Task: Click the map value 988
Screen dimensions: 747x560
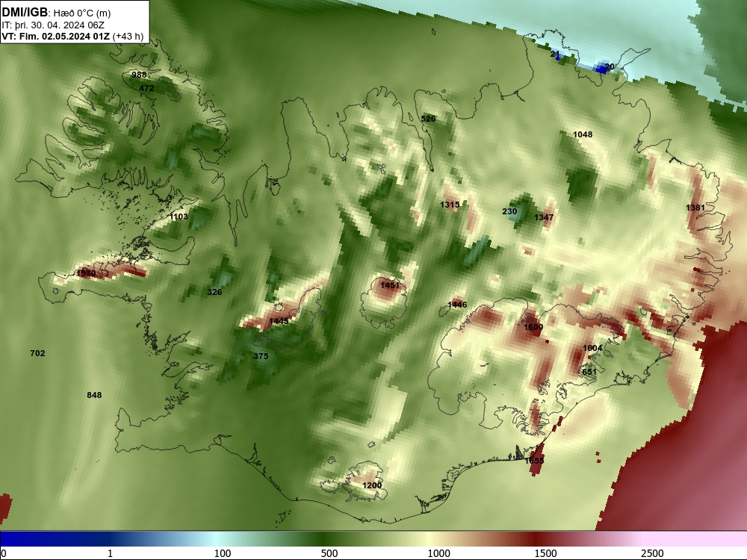Action: coord(139,75)
